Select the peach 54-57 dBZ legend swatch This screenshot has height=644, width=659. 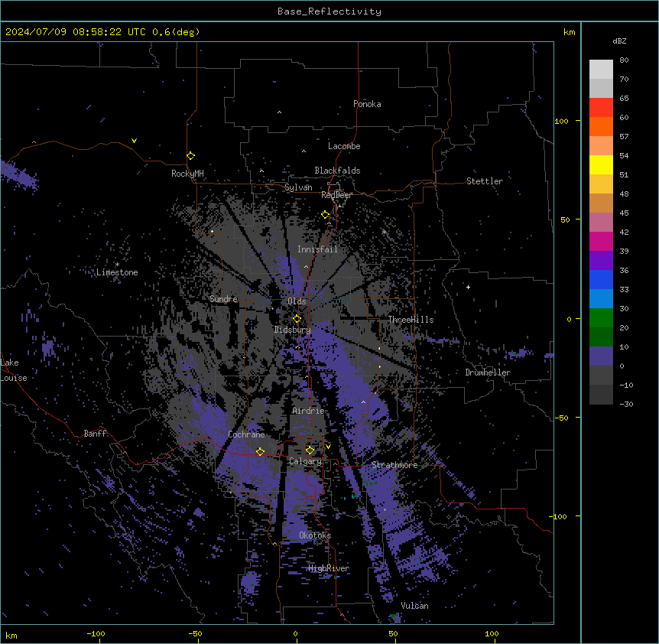(601, 146)
